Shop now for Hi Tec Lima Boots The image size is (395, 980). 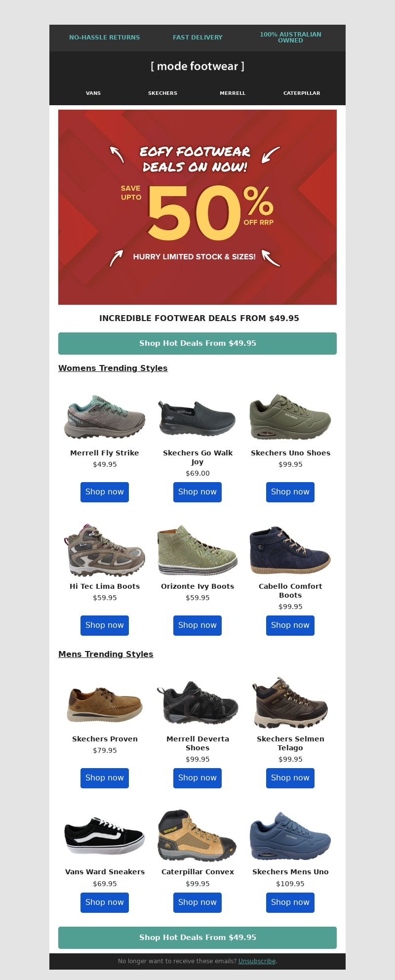pos(105,625)
